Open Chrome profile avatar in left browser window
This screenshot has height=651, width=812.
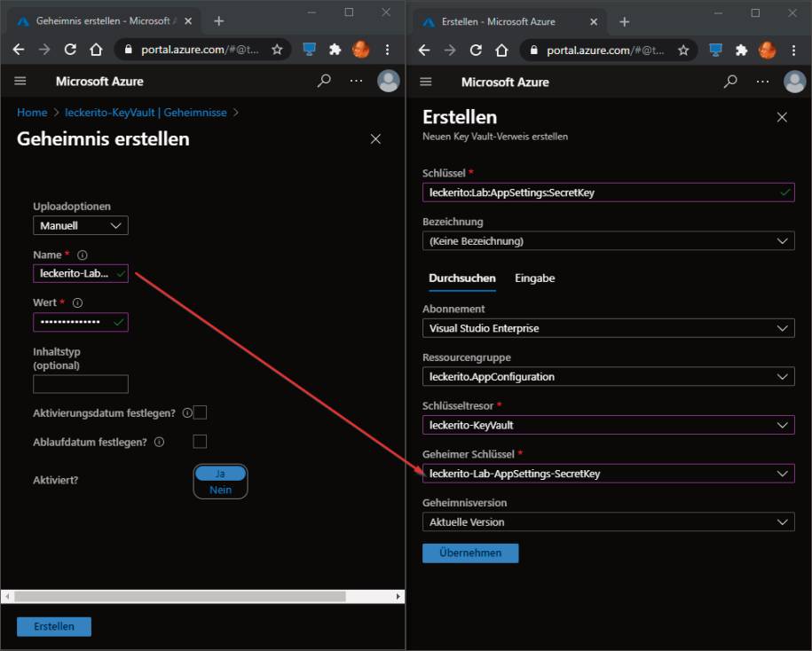point(361,50)
